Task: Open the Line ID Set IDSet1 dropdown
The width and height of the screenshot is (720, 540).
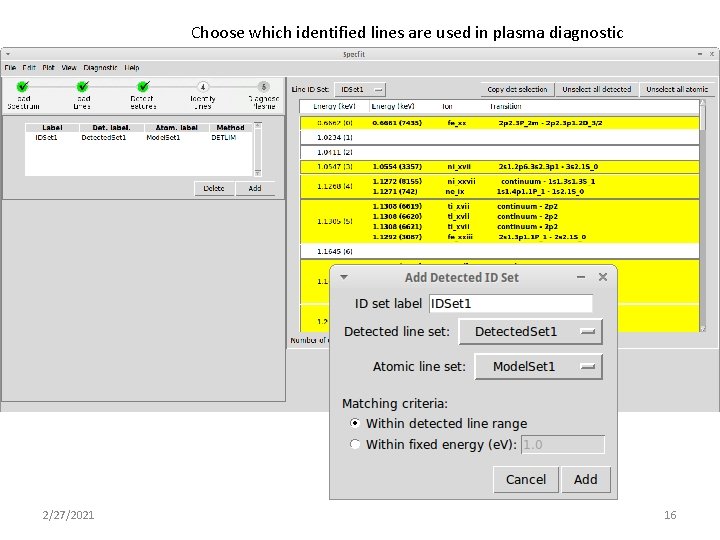Action: tap(360, 90)
